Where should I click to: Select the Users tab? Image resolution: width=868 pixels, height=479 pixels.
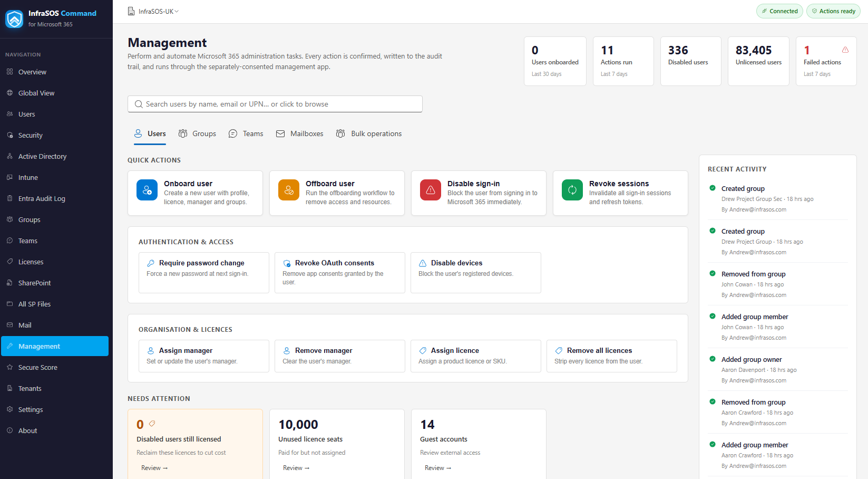[x=150, y=133]
